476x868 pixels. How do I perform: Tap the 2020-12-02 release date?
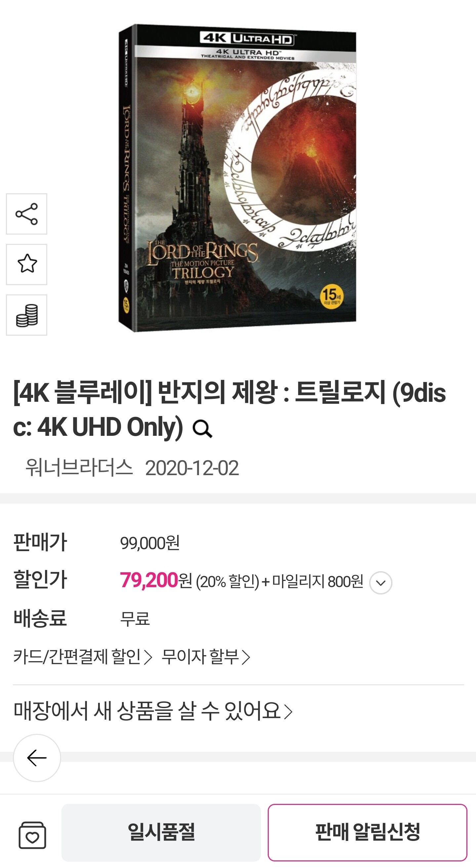click(192, 468)
